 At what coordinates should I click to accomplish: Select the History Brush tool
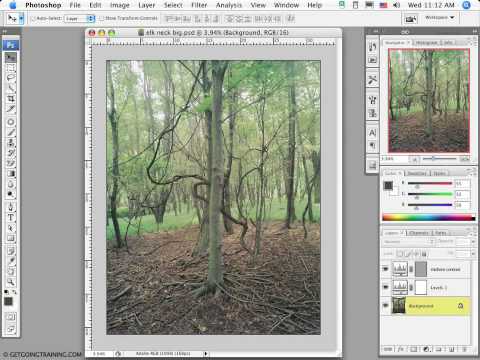pos(11,153)
